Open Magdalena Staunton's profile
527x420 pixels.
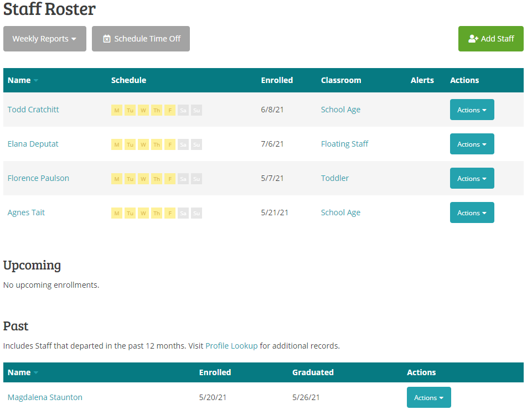tap(45, 397)
